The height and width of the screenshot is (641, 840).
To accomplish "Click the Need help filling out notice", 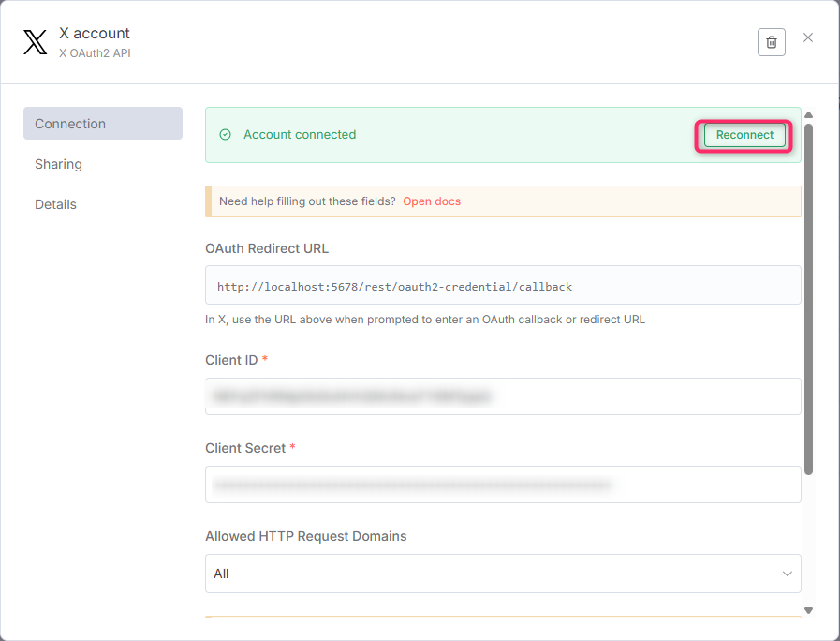I will tap(307, 201).
